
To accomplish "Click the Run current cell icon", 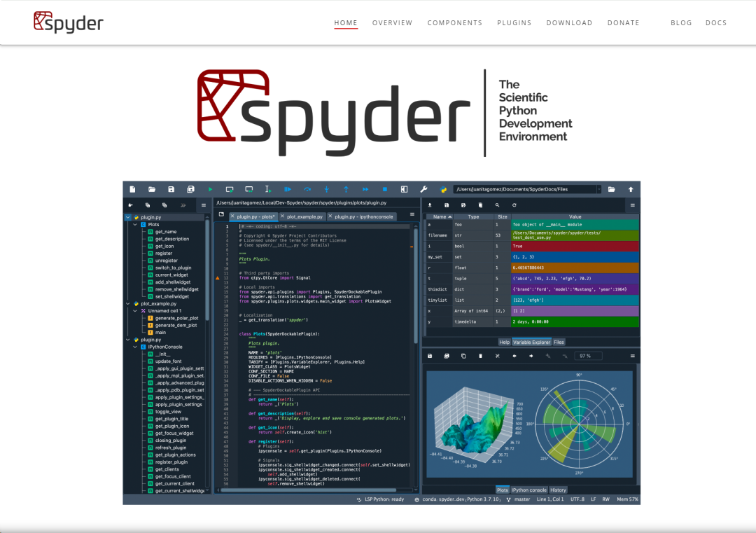I will pos(230,190).
